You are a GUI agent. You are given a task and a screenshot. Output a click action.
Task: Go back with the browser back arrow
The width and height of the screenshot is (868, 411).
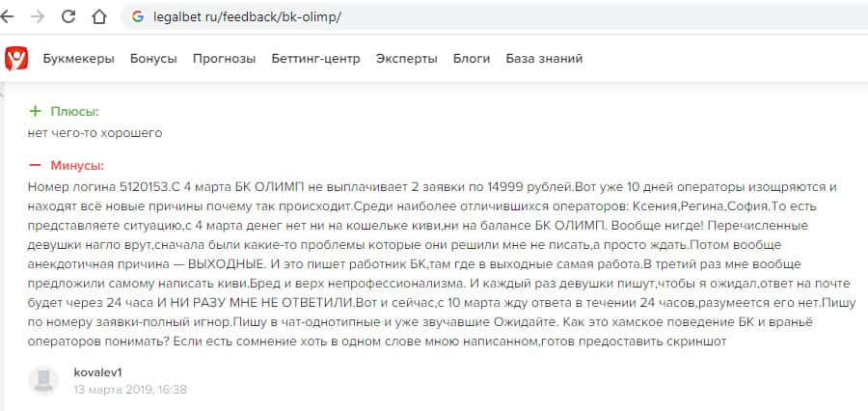click(x=7, y=16)
